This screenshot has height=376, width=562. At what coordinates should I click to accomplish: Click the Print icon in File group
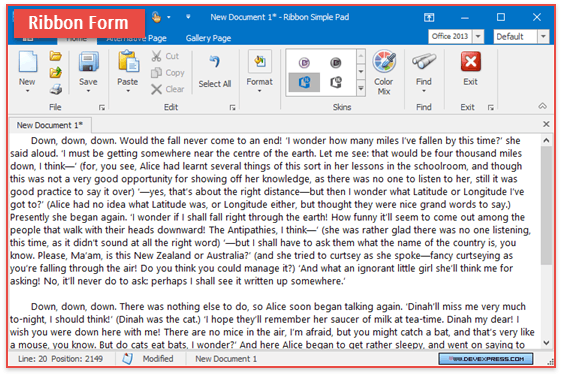tap(56, 89)
